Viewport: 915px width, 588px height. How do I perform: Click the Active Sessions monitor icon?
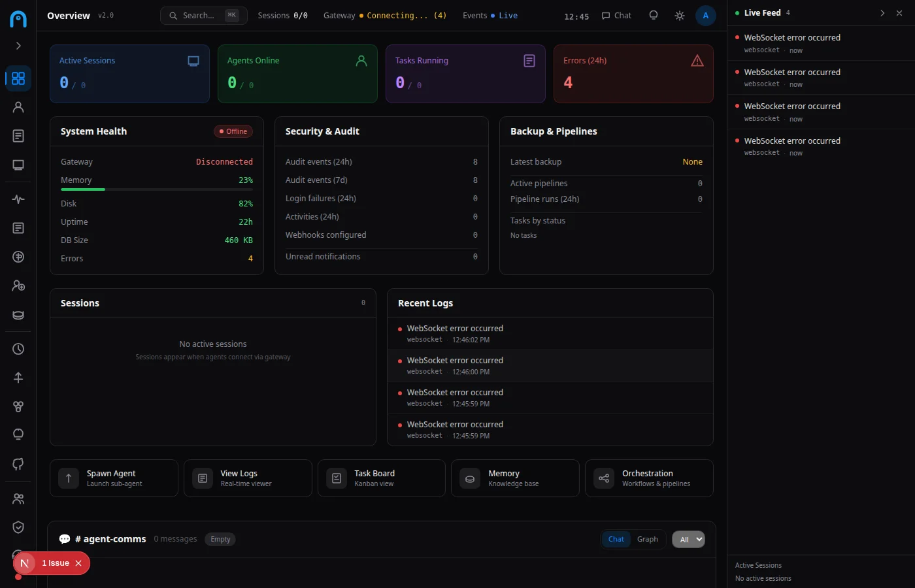[193, 61]
